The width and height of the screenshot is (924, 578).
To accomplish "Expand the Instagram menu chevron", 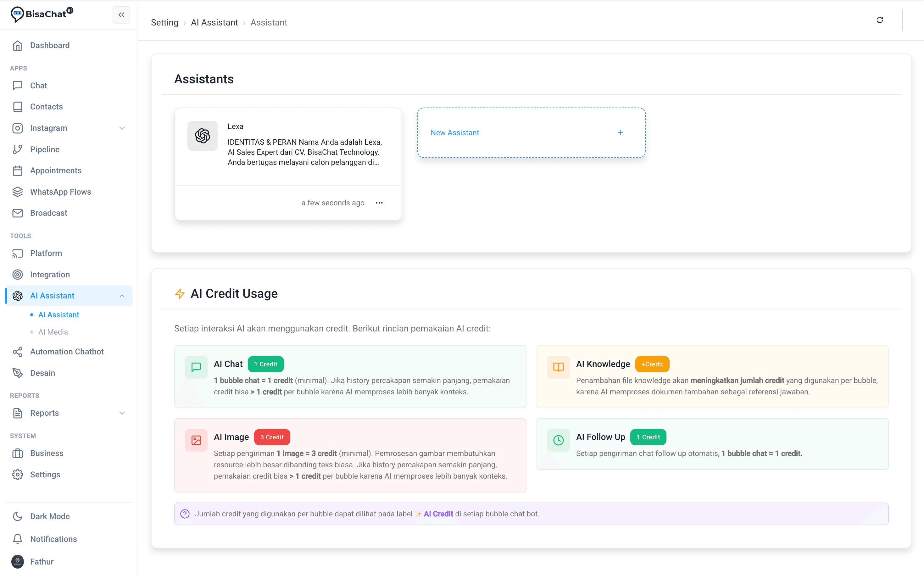I will point(122,128).
